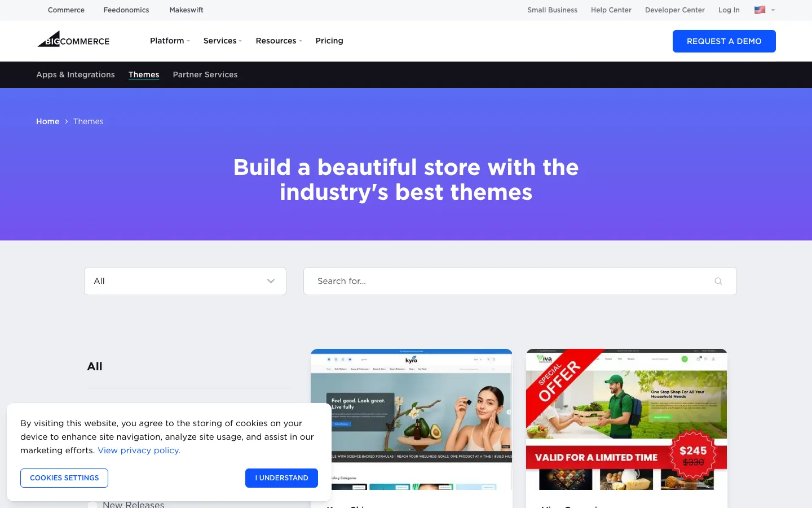This screenshot has width=812, height=508.
Task: Open the Commerce top link
Action: click(x=66, y=10)
